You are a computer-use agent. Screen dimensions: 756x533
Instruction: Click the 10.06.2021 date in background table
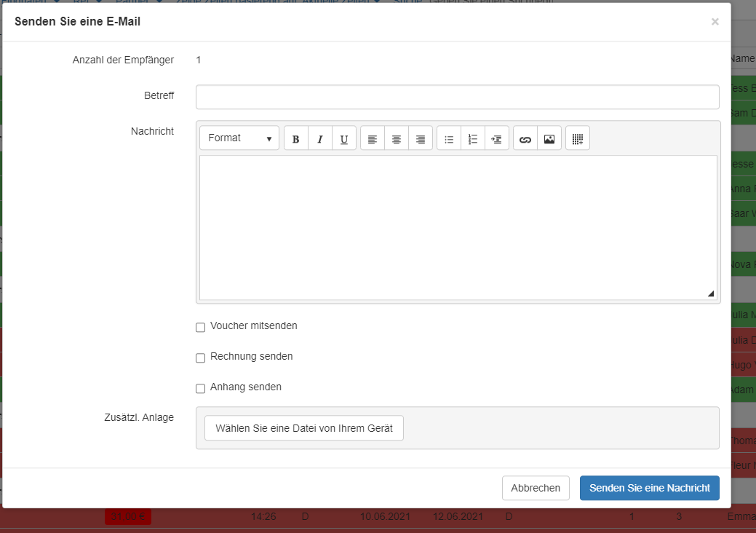(x=385, y=516)
